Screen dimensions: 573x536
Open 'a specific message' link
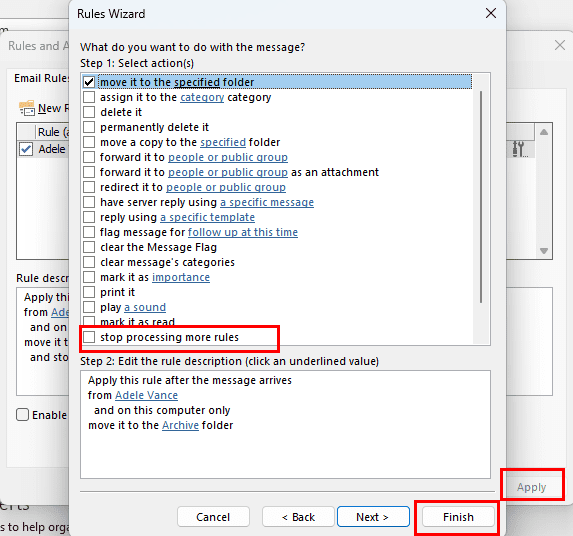[x=267, y=202]
